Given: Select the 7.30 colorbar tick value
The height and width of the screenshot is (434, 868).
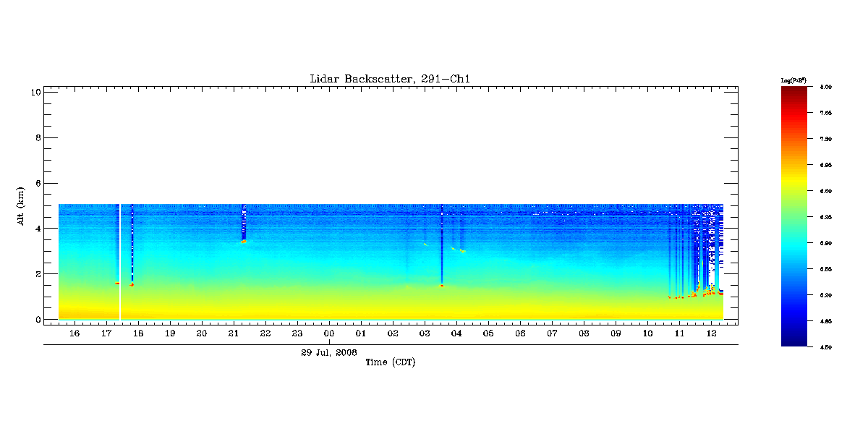Looking at the screenshot, I should (x=826, y=139).
